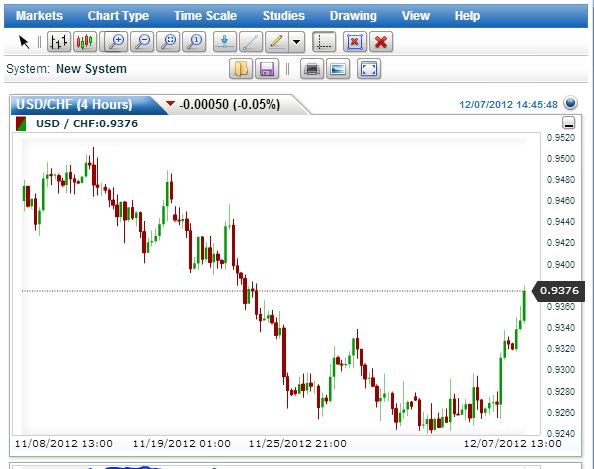
Task: Print the chart
Action: 312,69
